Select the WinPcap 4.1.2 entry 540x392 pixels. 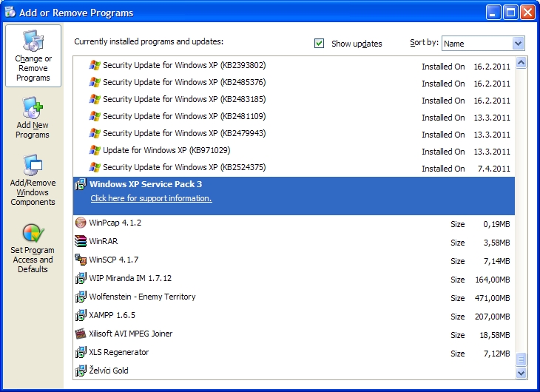coord(294,223)
